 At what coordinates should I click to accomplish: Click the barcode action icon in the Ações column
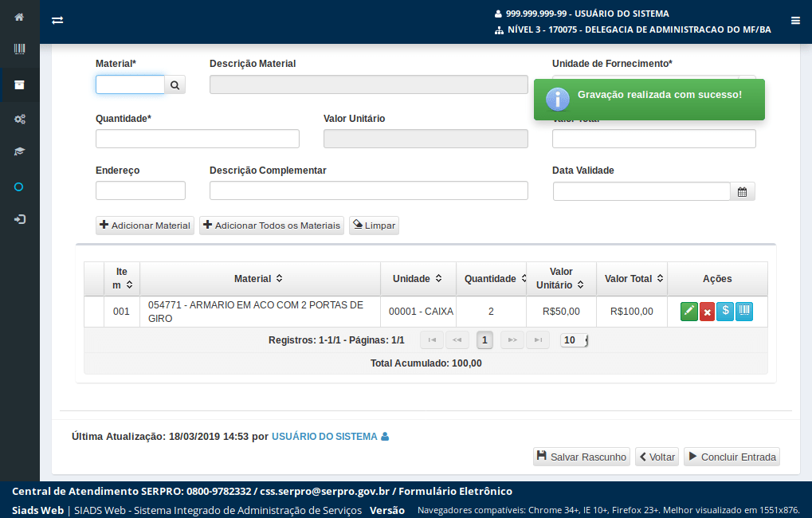click(743, 312)
